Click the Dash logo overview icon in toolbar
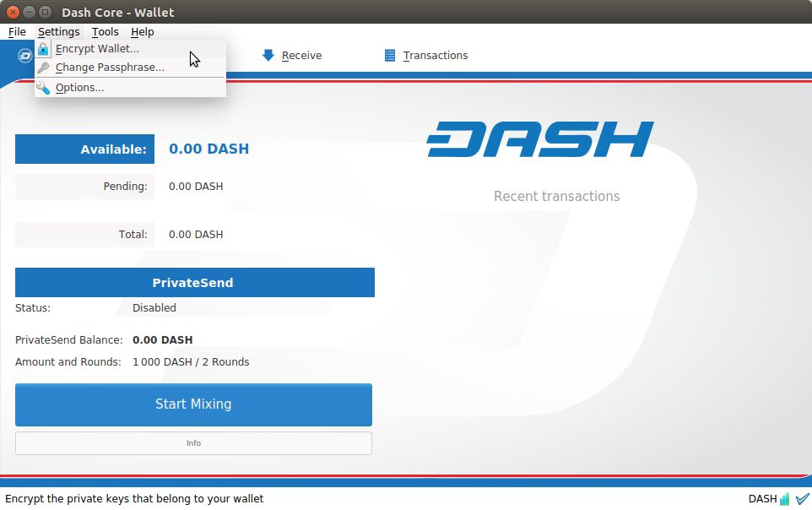This screenshot has width=812, height=510. tap(24, 56)
